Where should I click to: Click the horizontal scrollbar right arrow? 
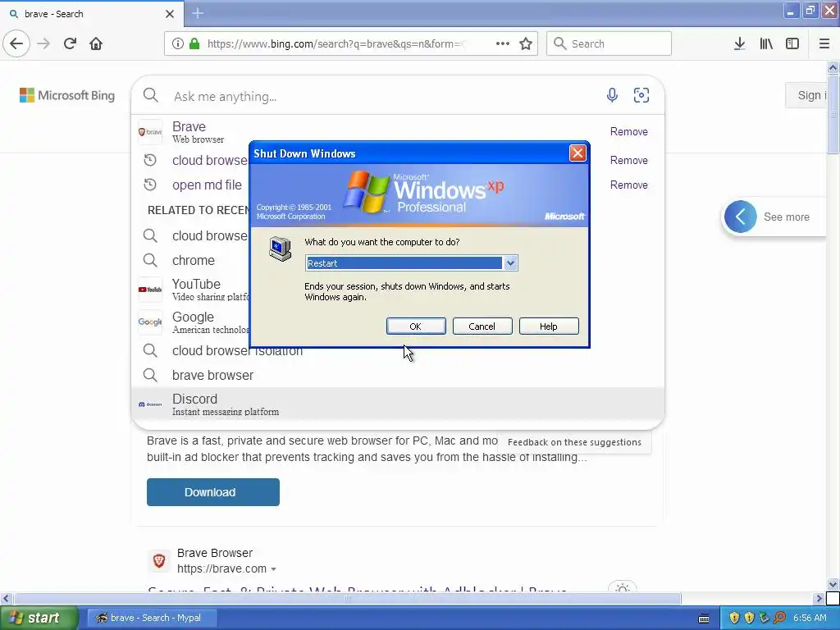[819, 598]
